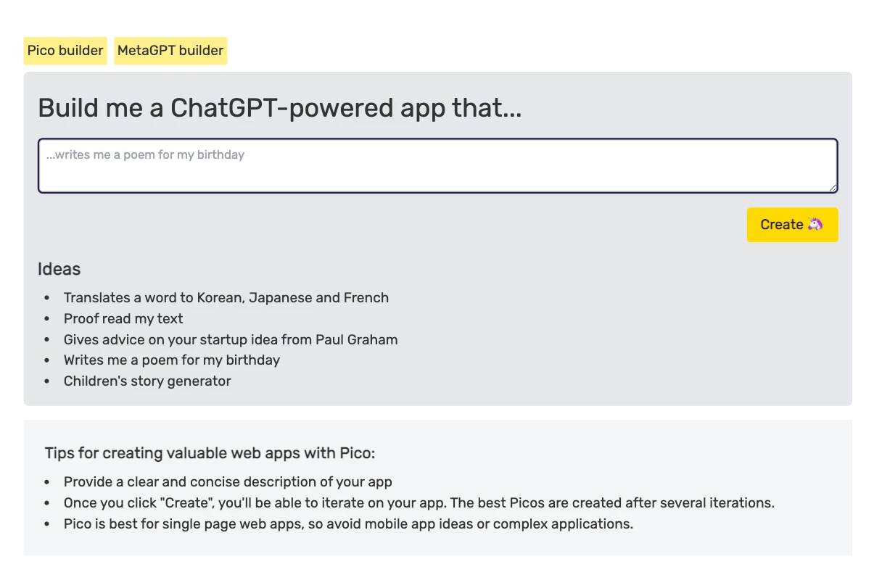Select the idea 'Writes me a poem for my birthday'
This screenshot has height=588, width=882.
(x=172, y=360)
